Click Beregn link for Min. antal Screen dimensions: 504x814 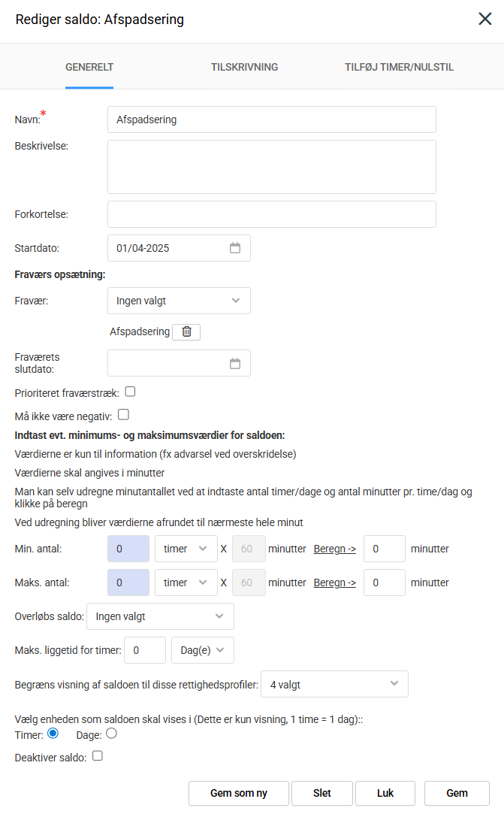334,549
